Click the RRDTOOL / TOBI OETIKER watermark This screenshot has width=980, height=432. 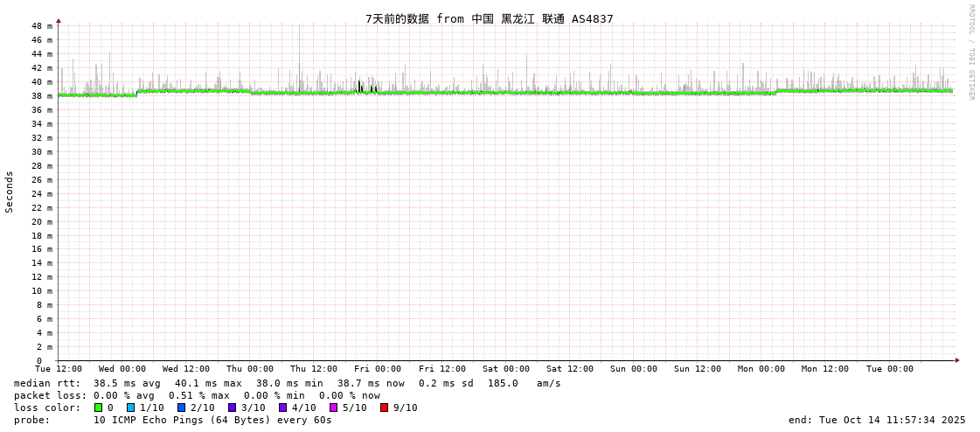point(970,52)
